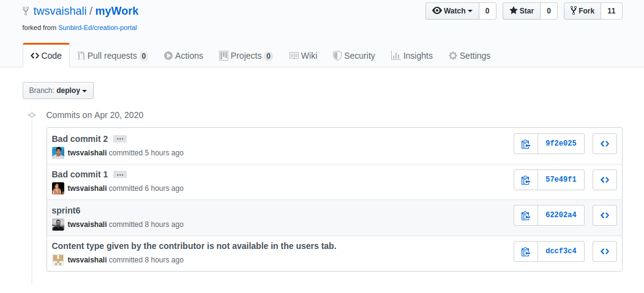644x293 pixels.
Task: Browse repository at the dccf3c4 commit
Action: pos(604,251)
